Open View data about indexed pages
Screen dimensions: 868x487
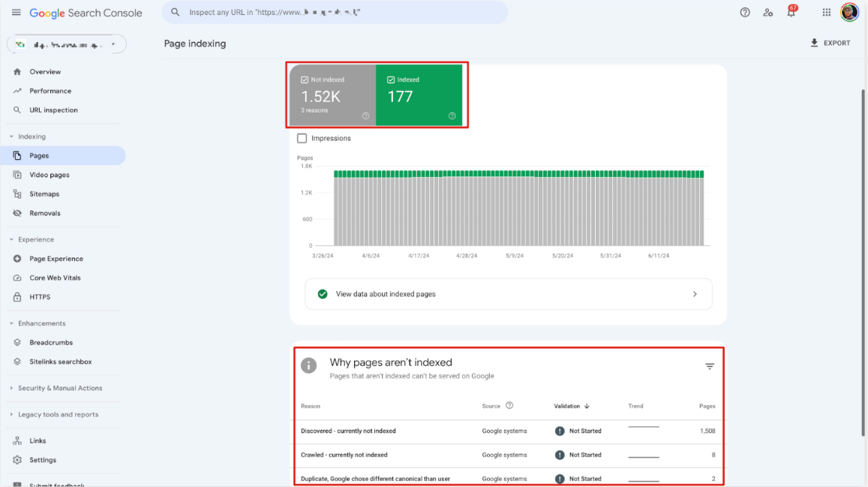click(508, 294)
